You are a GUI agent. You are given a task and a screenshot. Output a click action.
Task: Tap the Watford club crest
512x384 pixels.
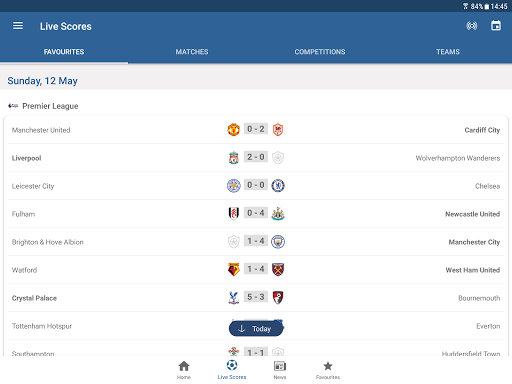coord(233,269)
